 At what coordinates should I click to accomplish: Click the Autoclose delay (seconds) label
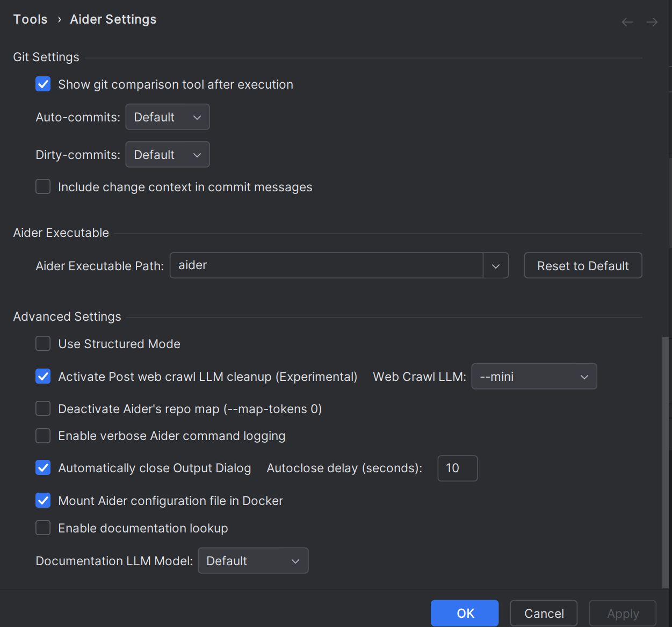344,468
